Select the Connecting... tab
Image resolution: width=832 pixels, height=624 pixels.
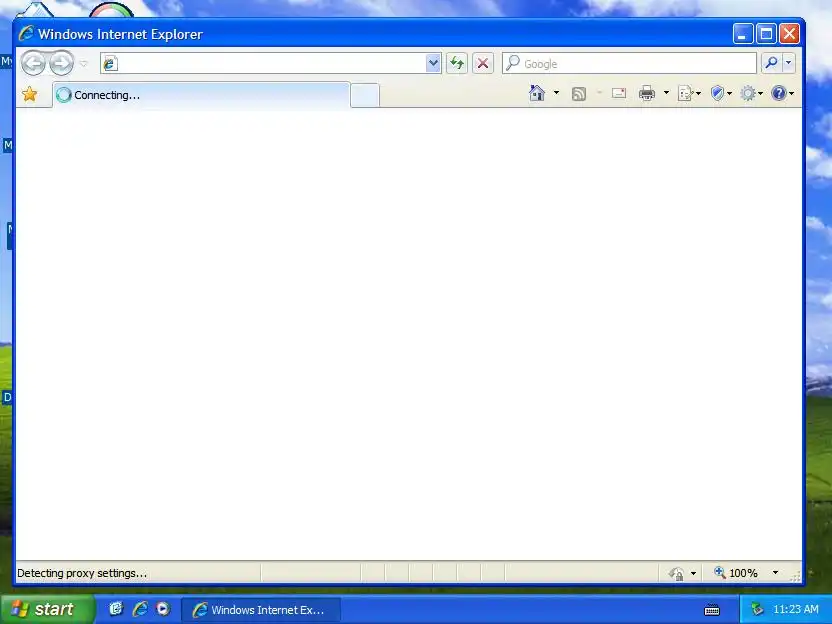click(x=201, y=95)
